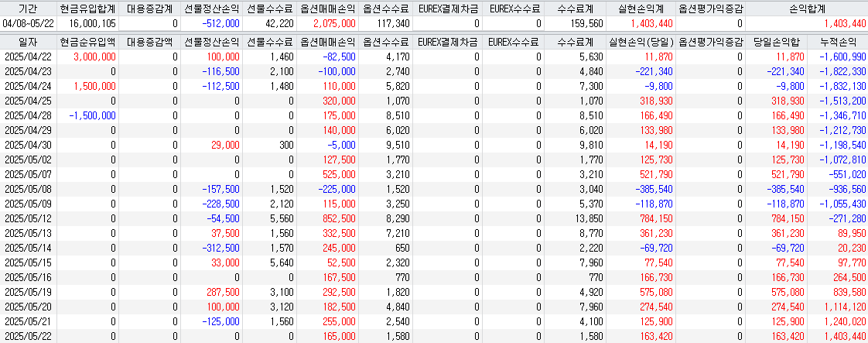The image size is (868, 343).
Task: Select the 2025/04/30 date cell
Action: tap(28, 145)
